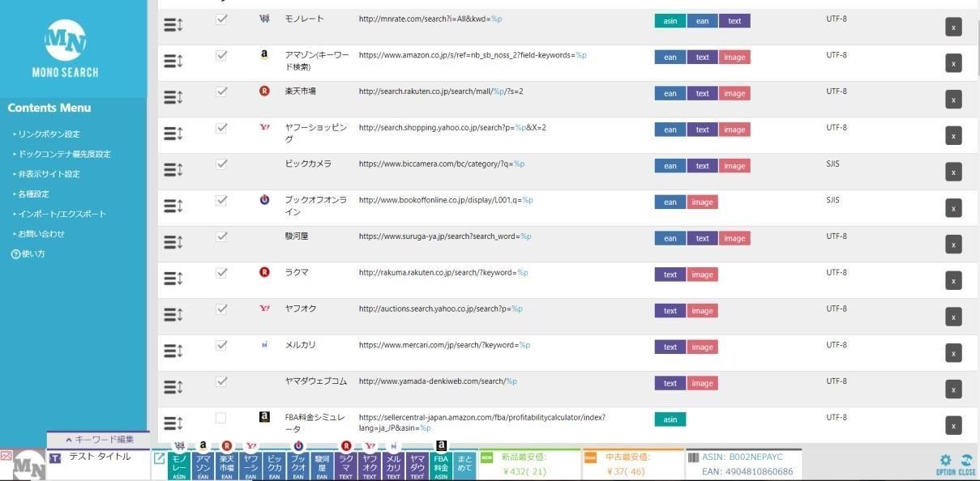Disable the 楽天市場 checkbox
The width and height of the screenshot is (980, 481).
pos(220,92)
